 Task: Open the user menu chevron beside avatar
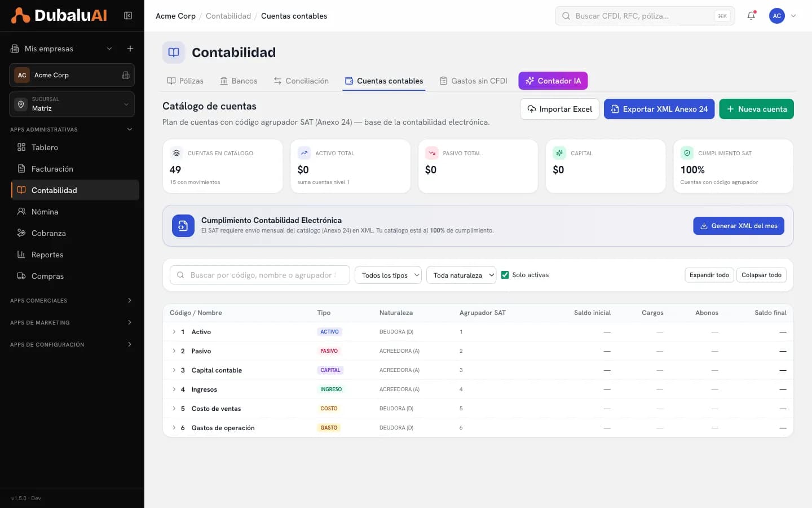pyautogui.click(x=793, y=16)
